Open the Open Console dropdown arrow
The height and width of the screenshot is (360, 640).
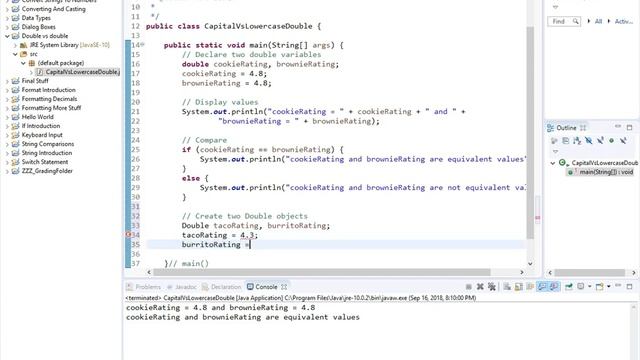[609, 287]
